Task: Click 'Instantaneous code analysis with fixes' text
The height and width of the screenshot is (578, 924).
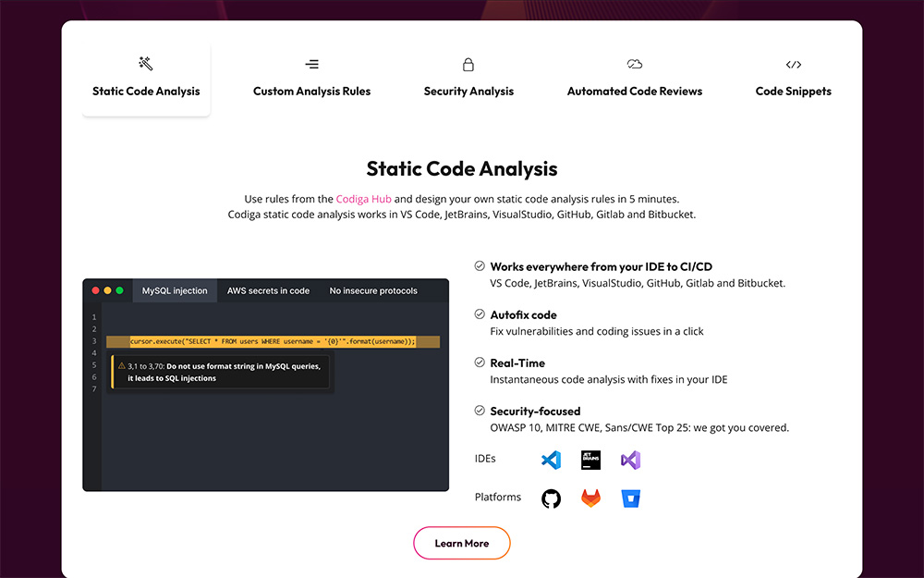Action: pos(609,380)
